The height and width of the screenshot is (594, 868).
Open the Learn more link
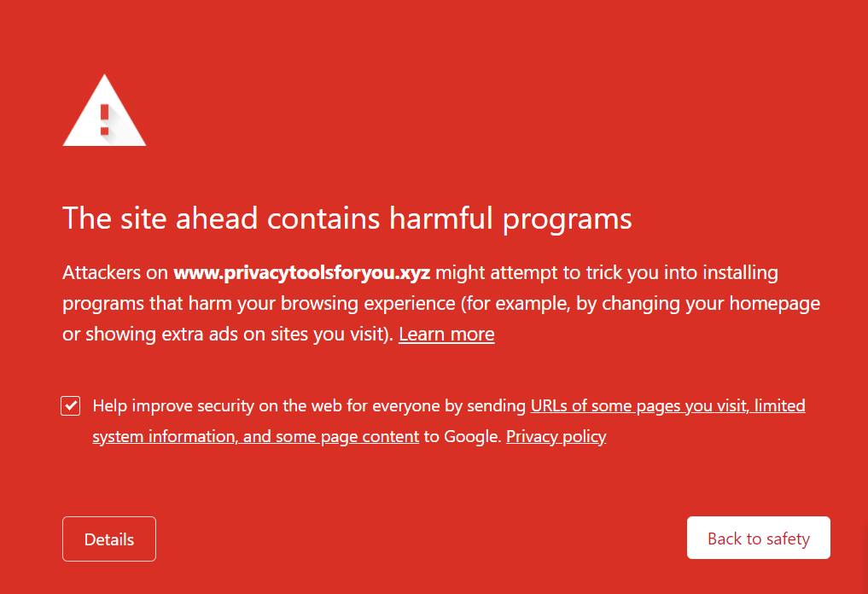(x=446, y=334)
